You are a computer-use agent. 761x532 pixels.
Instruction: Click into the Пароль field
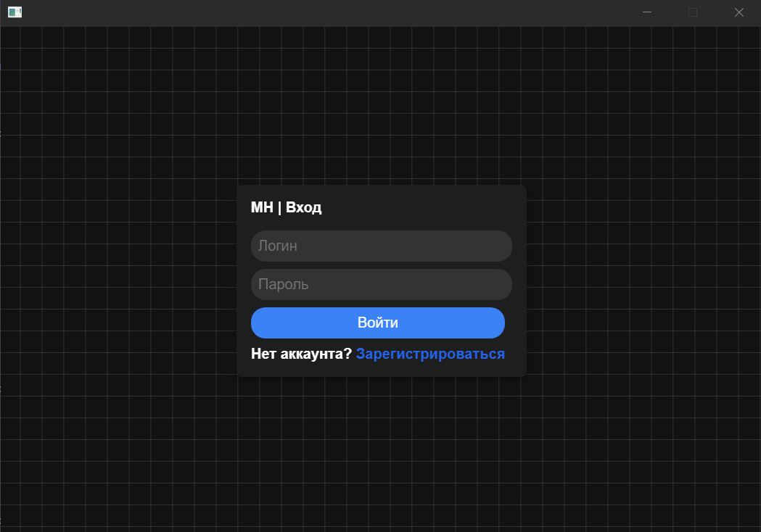(381, 284)
